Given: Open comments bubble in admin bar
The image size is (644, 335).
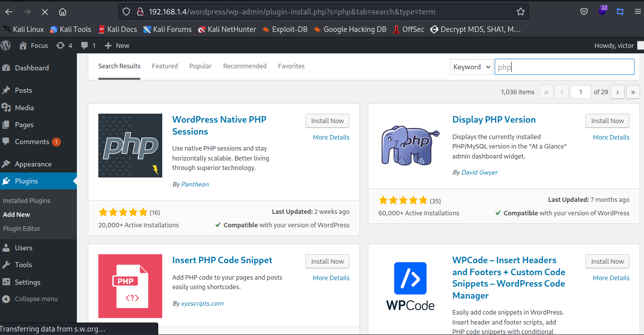Looking at the screenshot, I should pyautogui.click(x=87, y=45).
